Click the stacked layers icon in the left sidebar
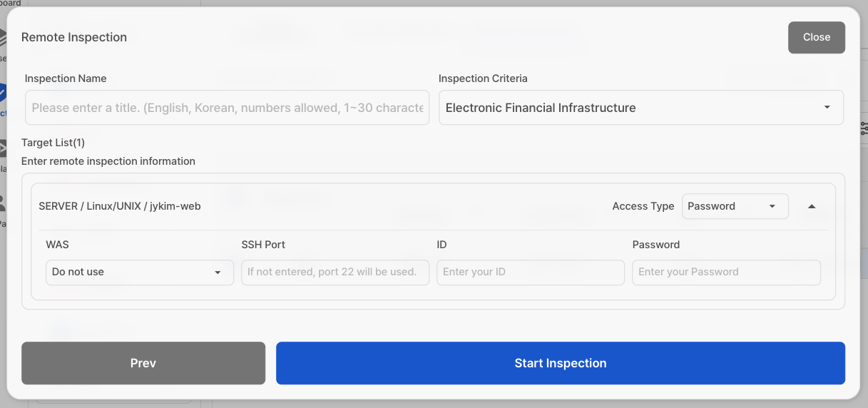The image size is (868, 408). tap(2, 38)
